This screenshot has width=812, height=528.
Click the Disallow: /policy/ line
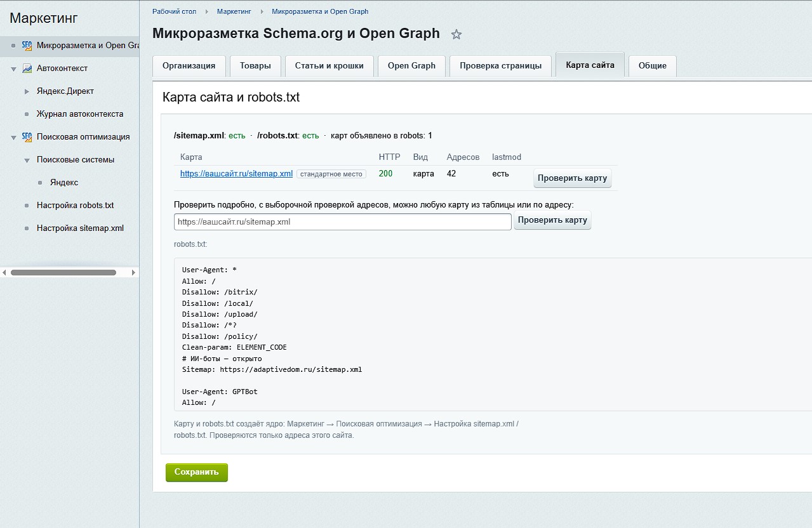click(x=220, y=336)
